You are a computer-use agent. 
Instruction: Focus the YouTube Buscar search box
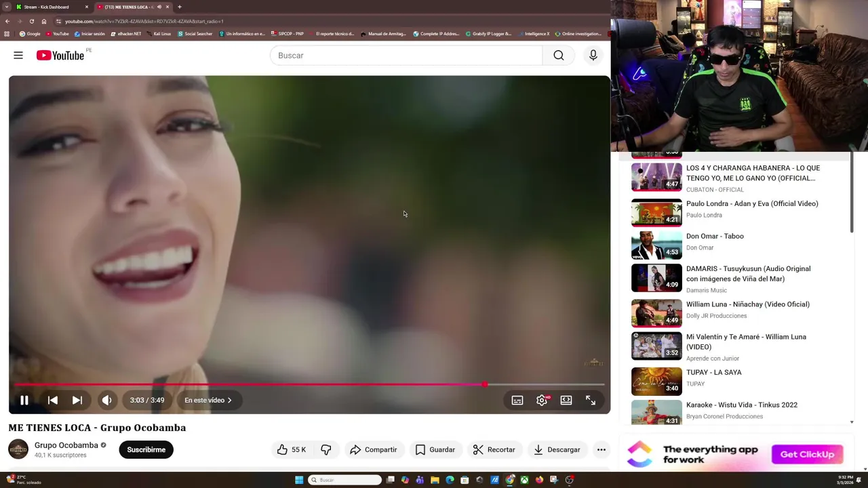406,56
